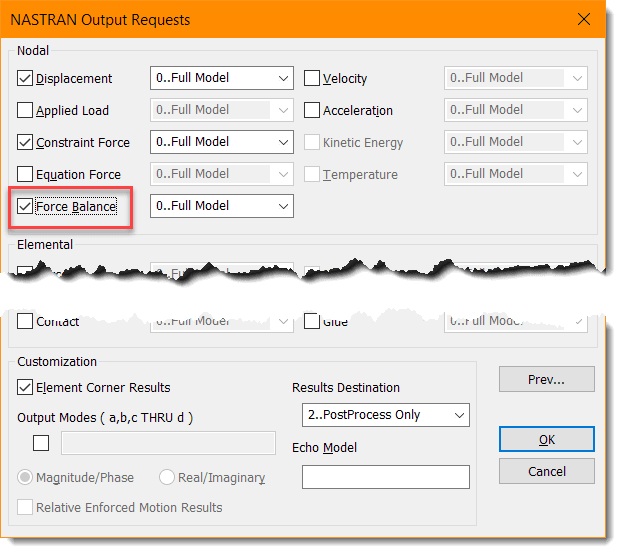621x553 pixels.
Task: Open the Kinetic Energy model dropdown
Action: [x=516, y=142]
